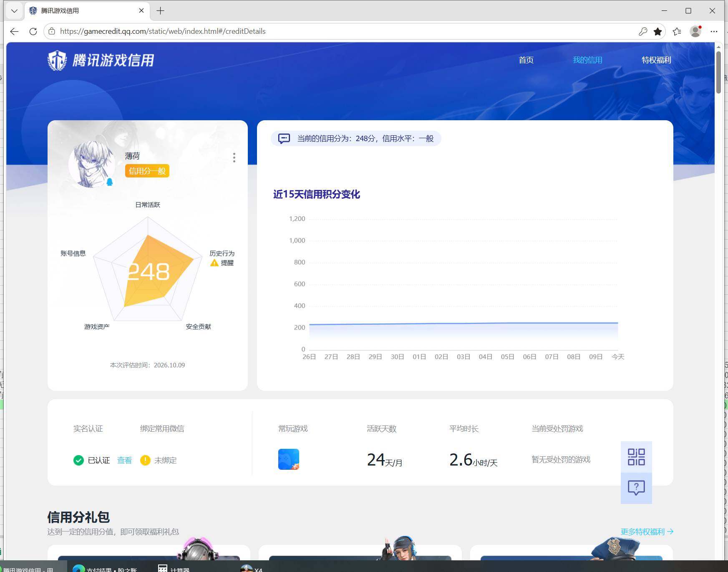
Task: Open 我的信用 navigation item
Action: tap(587, 60)
